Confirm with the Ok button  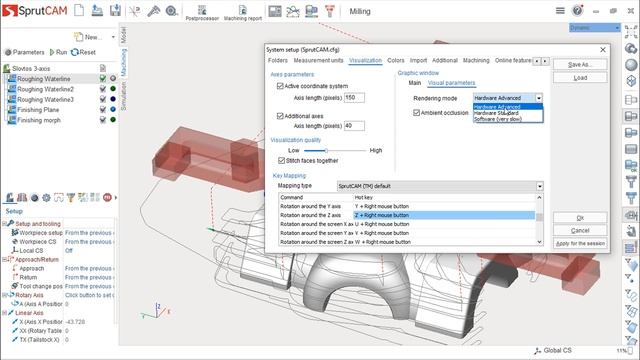coord(580,218)
